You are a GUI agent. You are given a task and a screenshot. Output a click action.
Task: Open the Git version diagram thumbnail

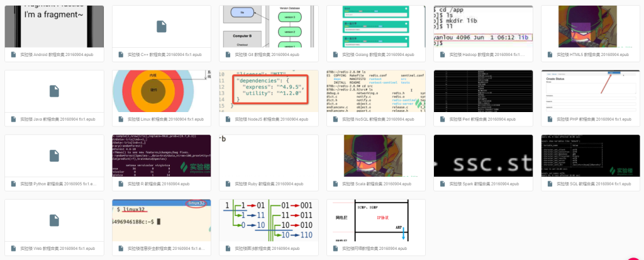pyautogui.click(x=269, y=26)
